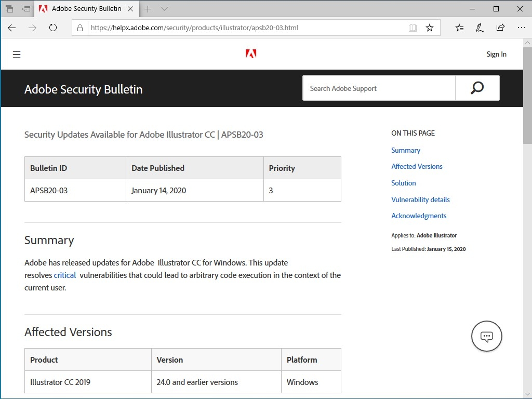532x399 pixels.
Task: Add page to favorites with the star icon
Action: click(x=430, y=28)
